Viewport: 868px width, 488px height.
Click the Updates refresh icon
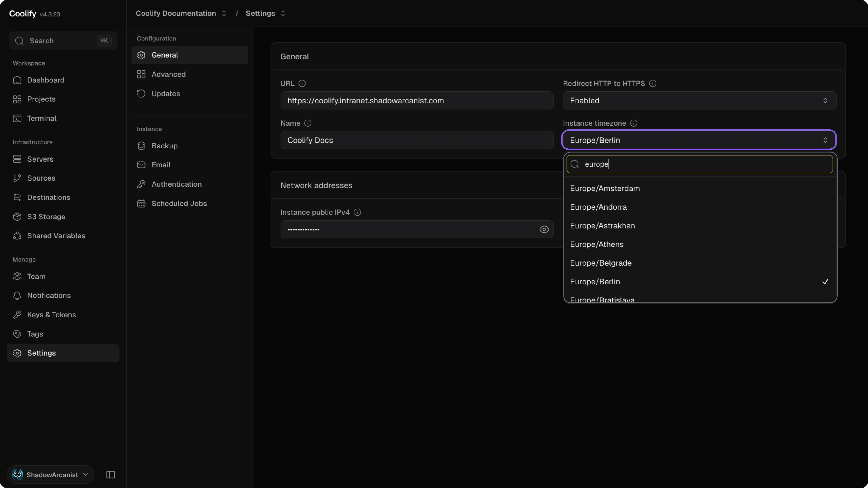coord(141,94)
